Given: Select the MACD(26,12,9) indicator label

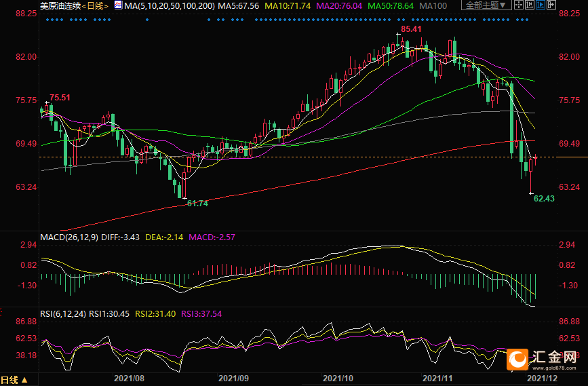Looking at the screenshot, I should coord(69,237).
